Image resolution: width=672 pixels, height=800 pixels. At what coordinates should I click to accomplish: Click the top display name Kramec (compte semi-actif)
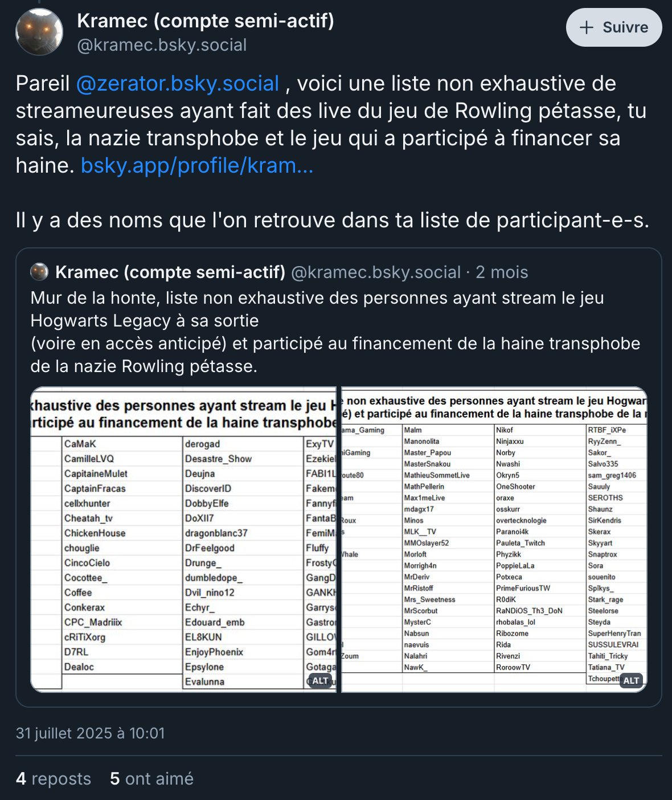click(x=205, y=21)
